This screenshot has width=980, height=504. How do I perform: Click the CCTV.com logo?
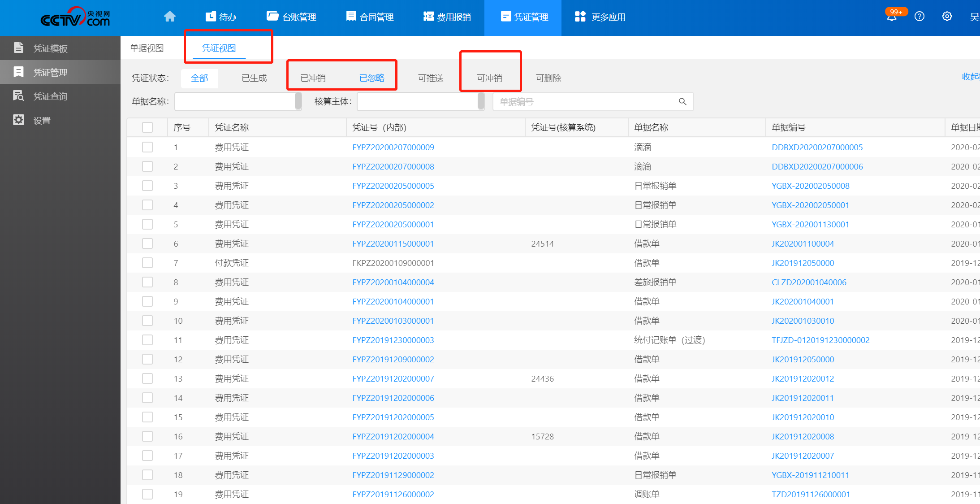[75, 17]
